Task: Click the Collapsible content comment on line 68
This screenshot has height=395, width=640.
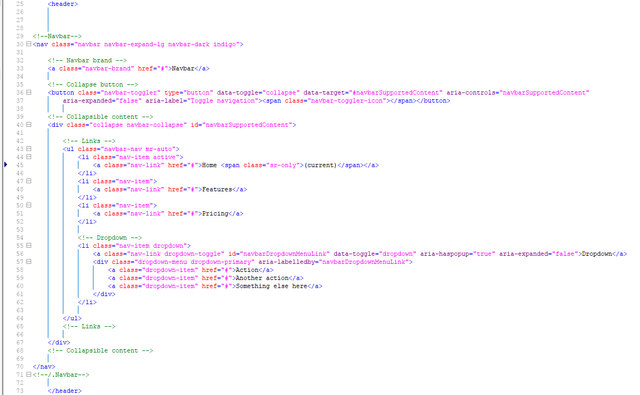Action: point(100,351)
